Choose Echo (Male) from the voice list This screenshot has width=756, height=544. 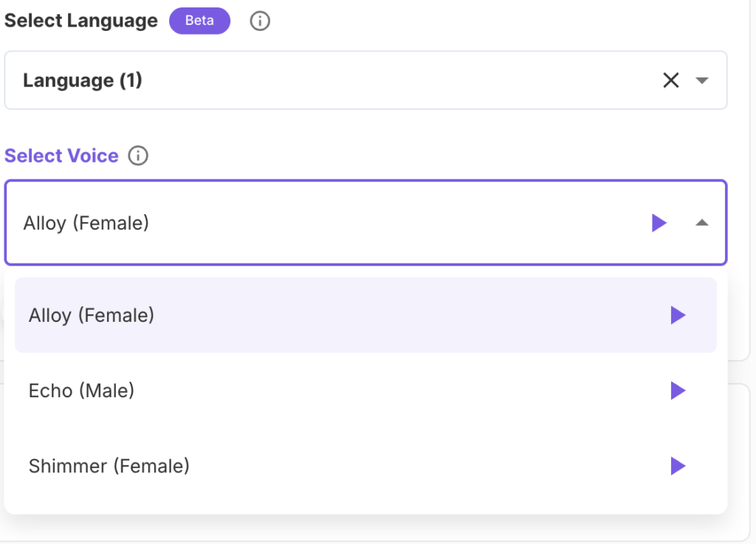point(81,391)
